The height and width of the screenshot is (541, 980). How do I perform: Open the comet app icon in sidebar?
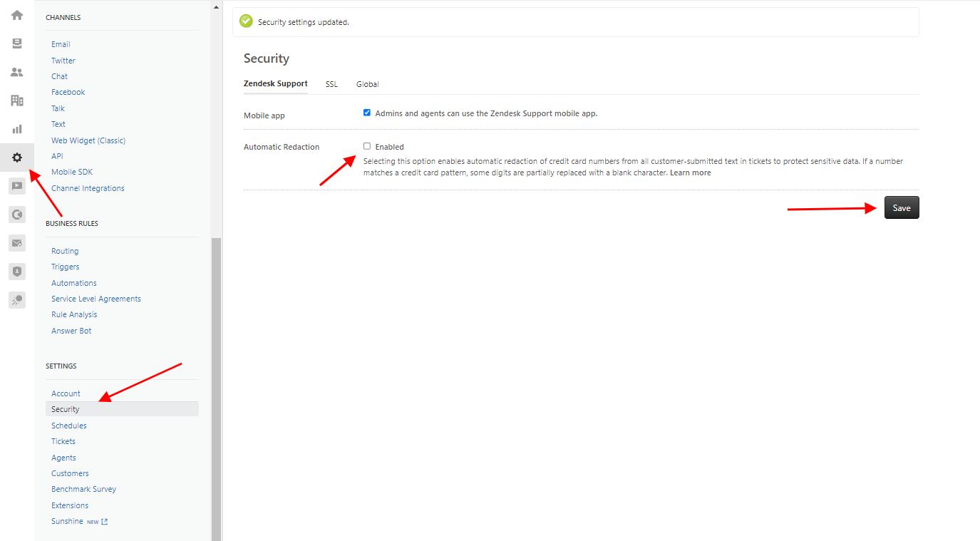click(x=17, y=300)
